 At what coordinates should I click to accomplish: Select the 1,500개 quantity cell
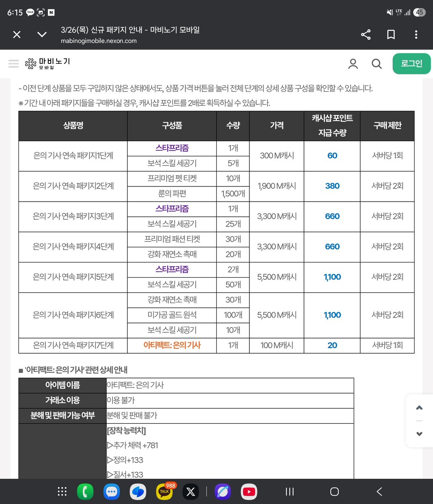[233, 194]
